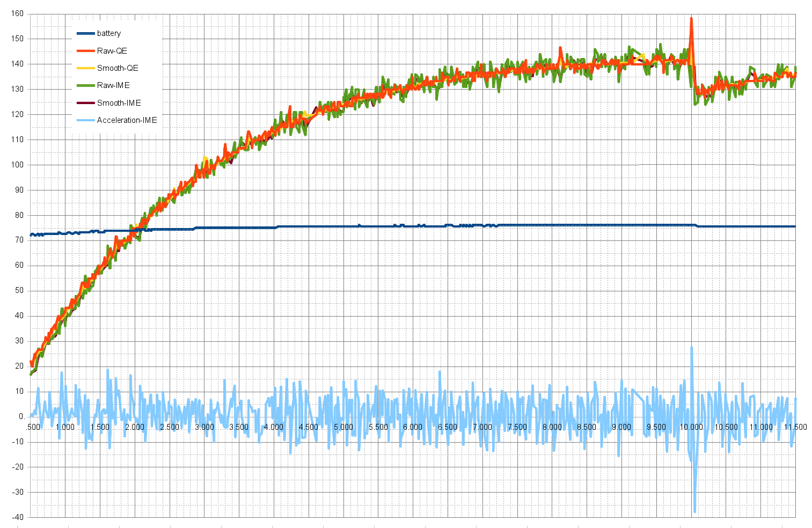Click the x-axis label 9.500
The width and height of the screenshot is (812, 528).
pyautogui.click(x=656, y=427)
